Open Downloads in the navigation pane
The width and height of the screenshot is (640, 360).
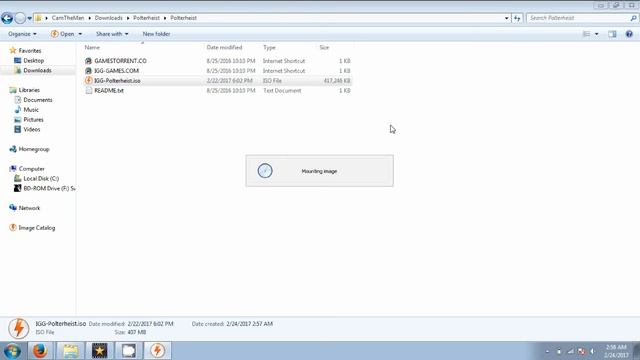click(38, 70)
